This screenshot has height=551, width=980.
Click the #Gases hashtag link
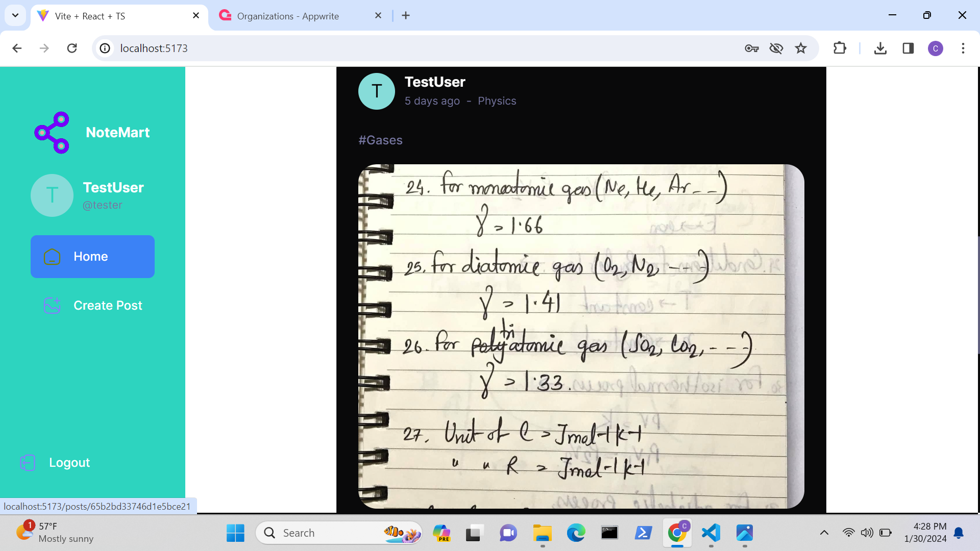coord(380,140)
